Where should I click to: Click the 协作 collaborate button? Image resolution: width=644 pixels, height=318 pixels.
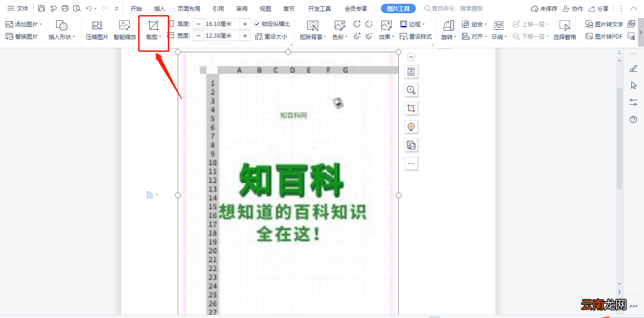[x=573, y=8]
